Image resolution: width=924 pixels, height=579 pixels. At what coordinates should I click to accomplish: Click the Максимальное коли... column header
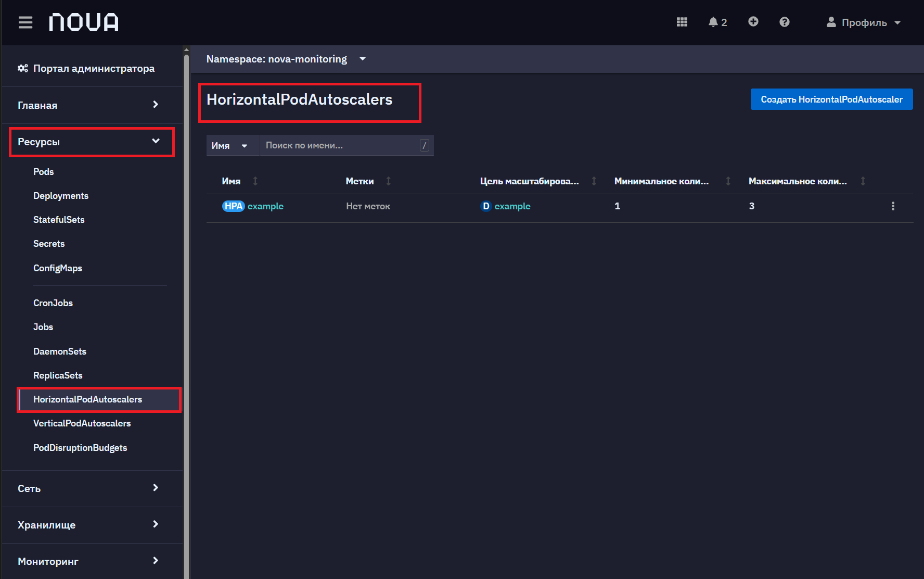point(798,181)
